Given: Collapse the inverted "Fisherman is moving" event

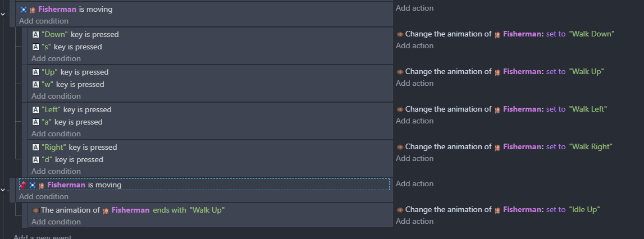Looking at the screenshot, I should click(3, 190).
